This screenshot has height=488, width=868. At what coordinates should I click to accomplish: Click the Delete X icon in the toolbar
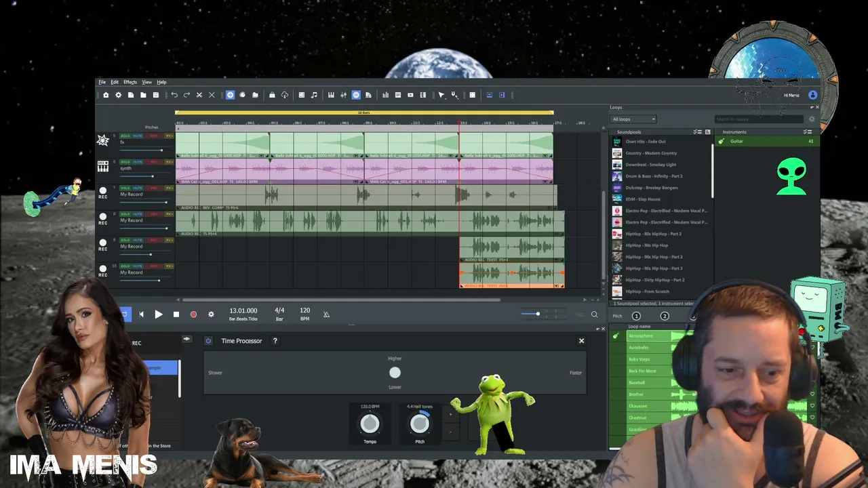coord(212,95)
